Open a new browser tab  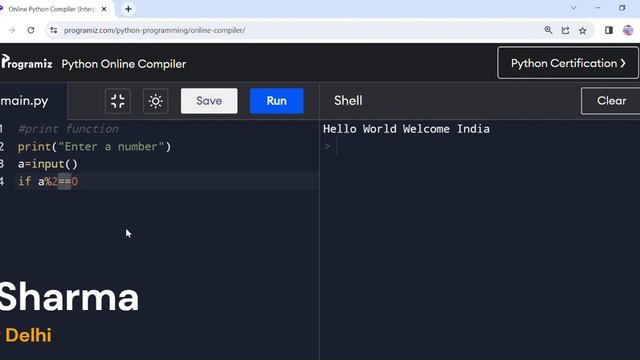[128, 9]
